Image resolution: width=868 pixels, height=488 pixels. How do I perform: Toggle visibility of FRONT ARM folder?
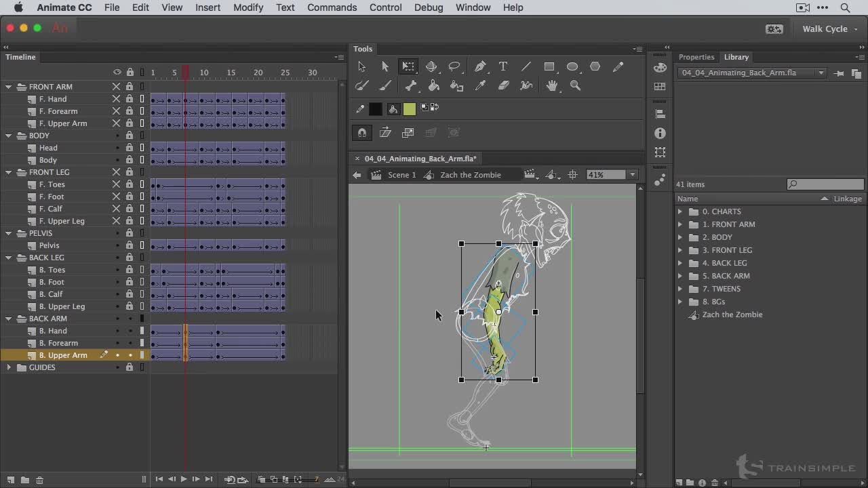click(x=117, y=87)
